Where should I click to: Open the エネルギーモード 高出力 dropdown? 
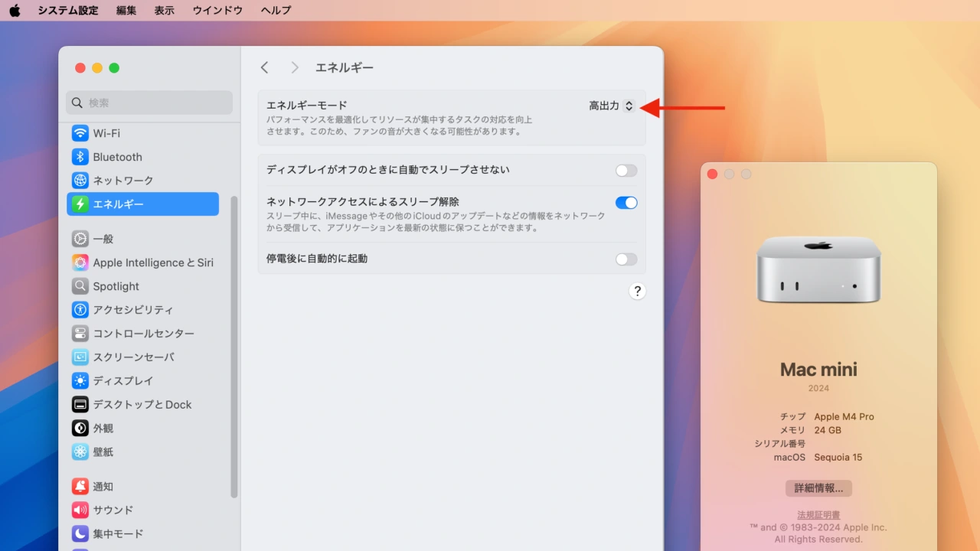pyautogui.click(x=612, y=106)
